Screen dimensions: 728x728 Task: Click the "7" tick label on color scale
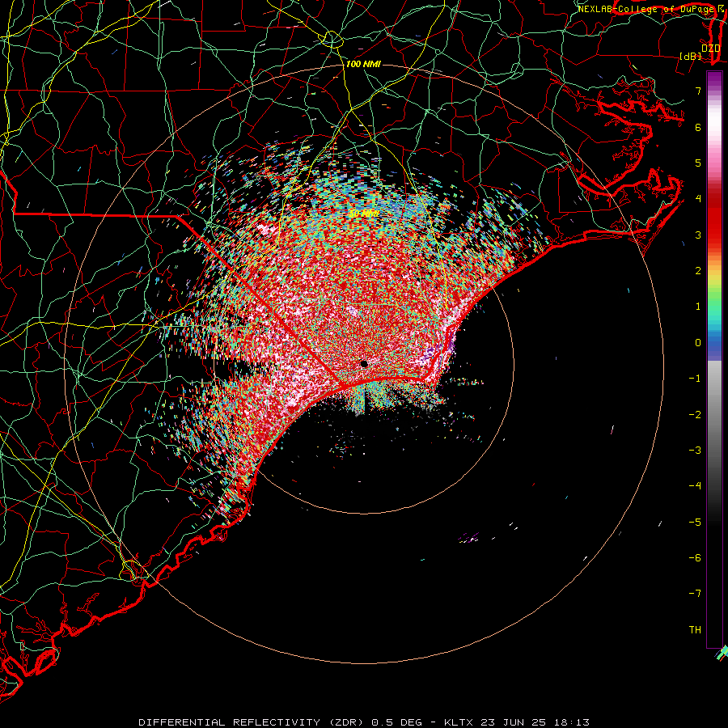[698, 91]
